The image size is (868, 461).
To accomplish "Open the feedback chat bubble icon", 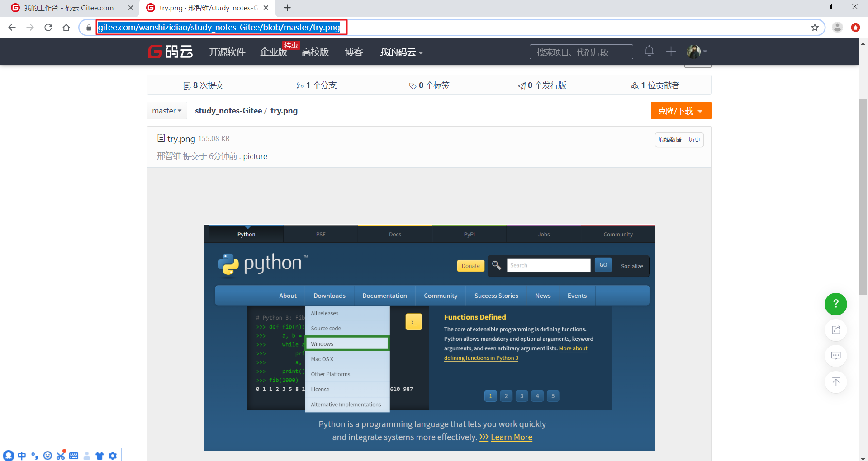I will click(x=835, y=356).
